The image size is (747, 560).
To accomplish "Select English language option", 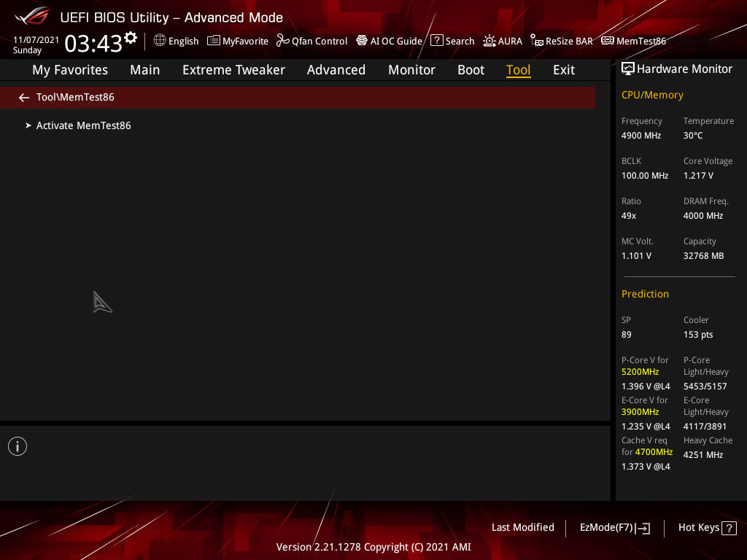I will click(x=183, y=41).
